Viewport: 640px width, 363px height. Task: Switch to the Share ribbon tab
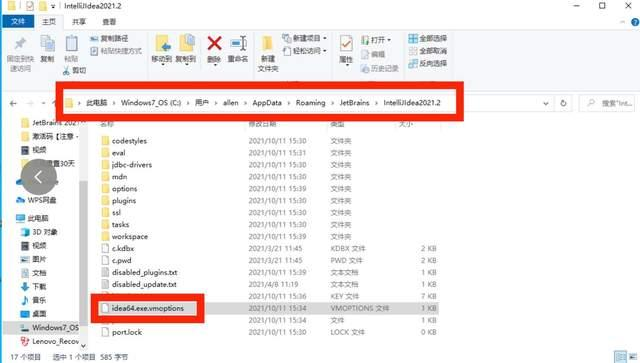pos(79,22)
